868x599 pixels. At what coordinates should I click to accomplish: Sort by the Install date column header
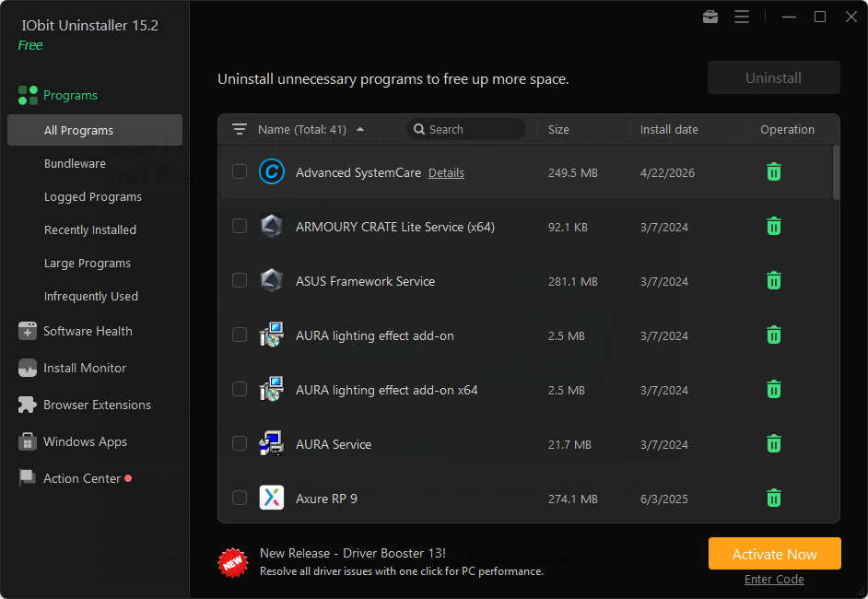click(669, 130)
